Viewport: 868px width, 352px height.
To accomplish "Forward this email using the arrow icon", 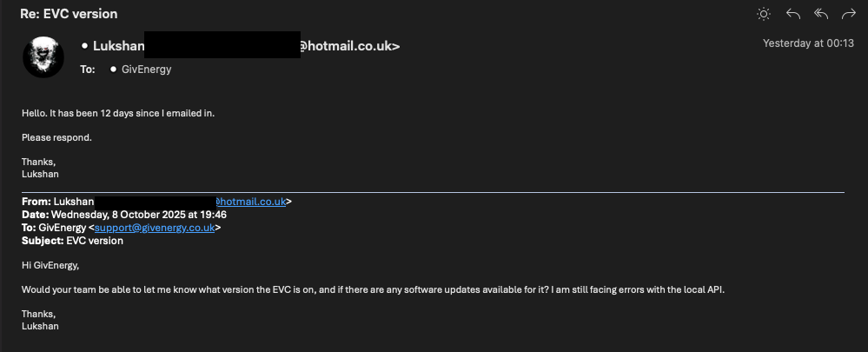I will coord(849,14).
